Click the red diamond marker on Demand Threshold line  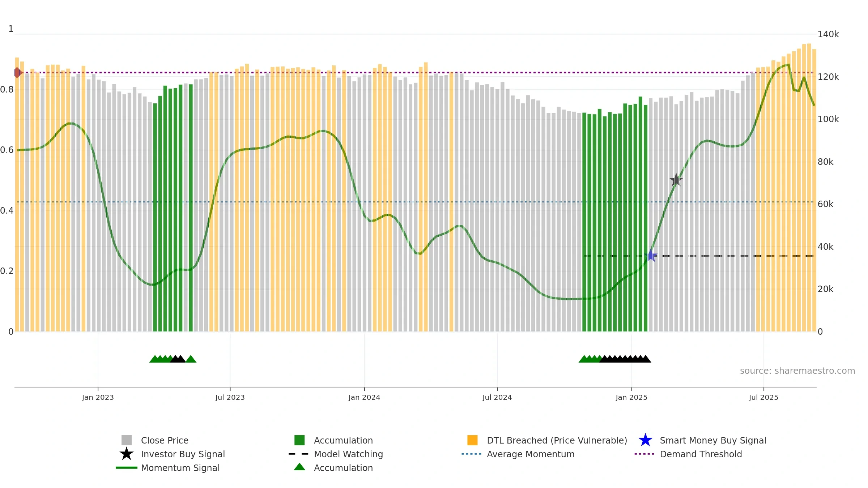click(17, 73)
